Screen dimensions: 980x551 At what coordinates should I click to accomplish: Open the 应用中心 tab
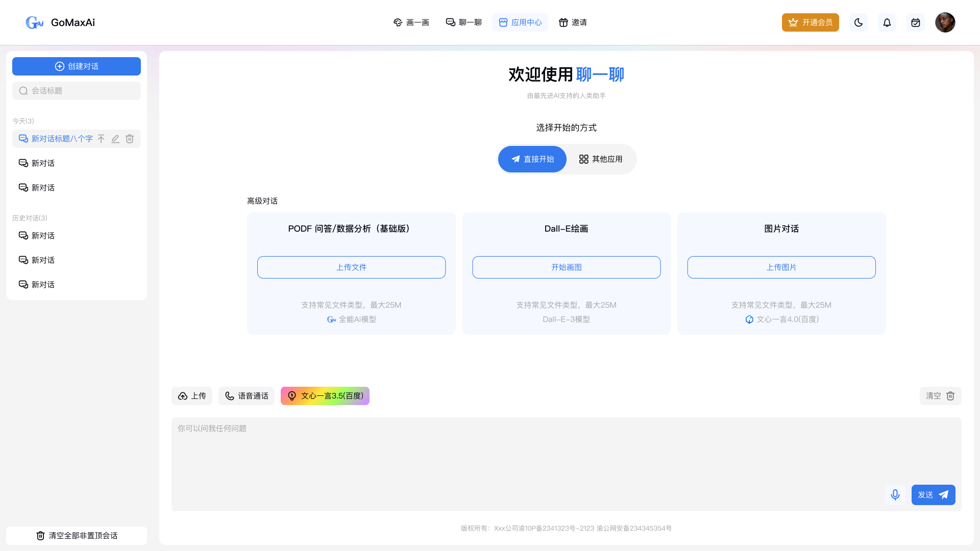(520, 22)
